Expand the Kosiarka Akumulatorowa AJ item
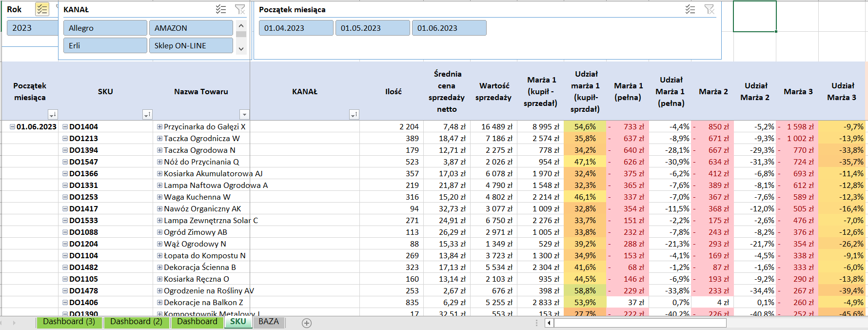 (159, 174)
